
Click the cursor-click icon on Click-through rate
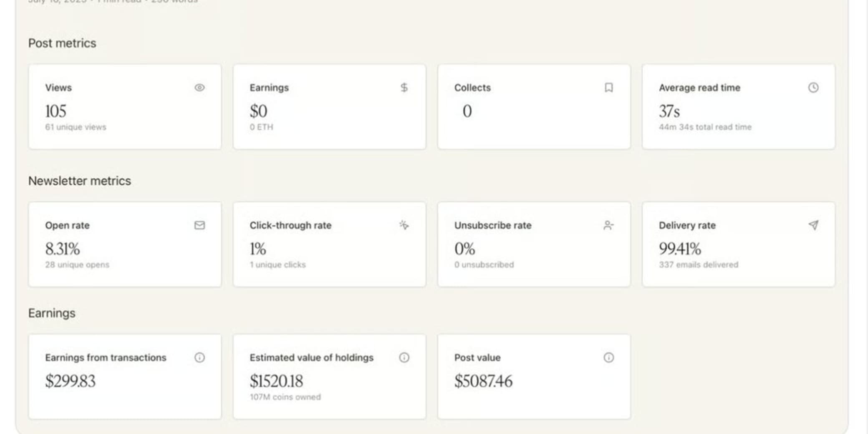404,225
